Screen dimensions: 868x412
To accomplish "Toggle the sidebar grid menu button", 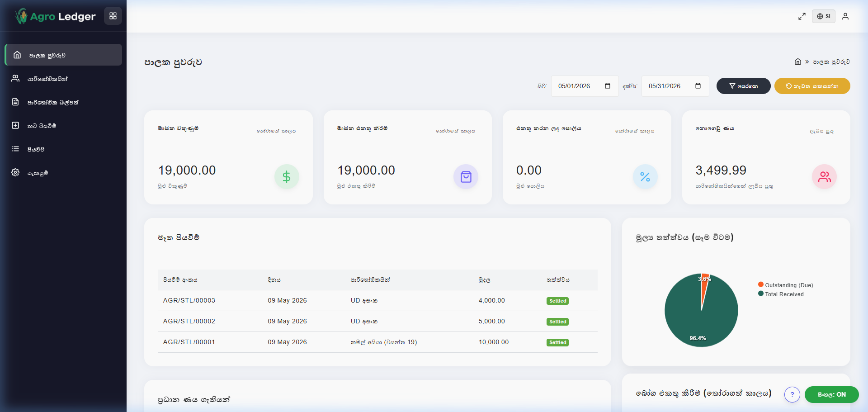I will click(113, 16).
